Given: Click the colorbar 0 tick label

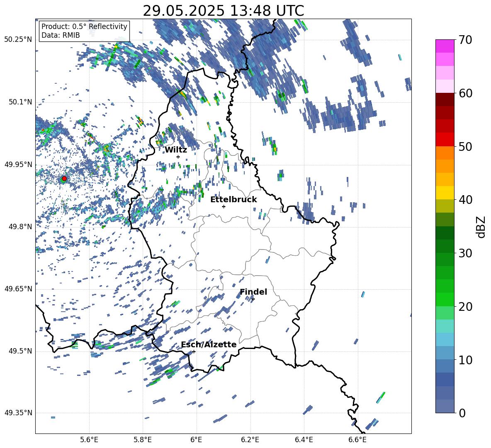Looking at the screenshot, I should coord(462,413).
